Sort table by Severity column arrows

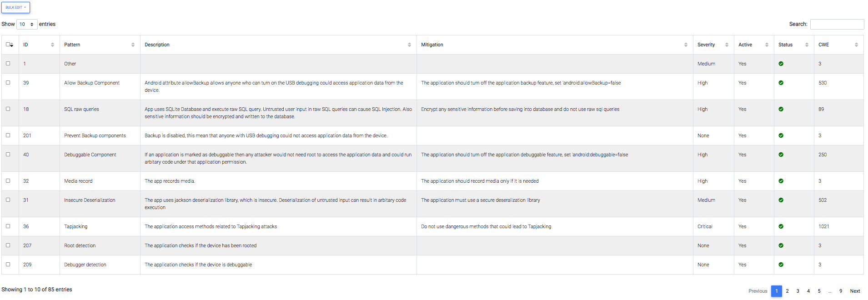click(x=727, y=45)
